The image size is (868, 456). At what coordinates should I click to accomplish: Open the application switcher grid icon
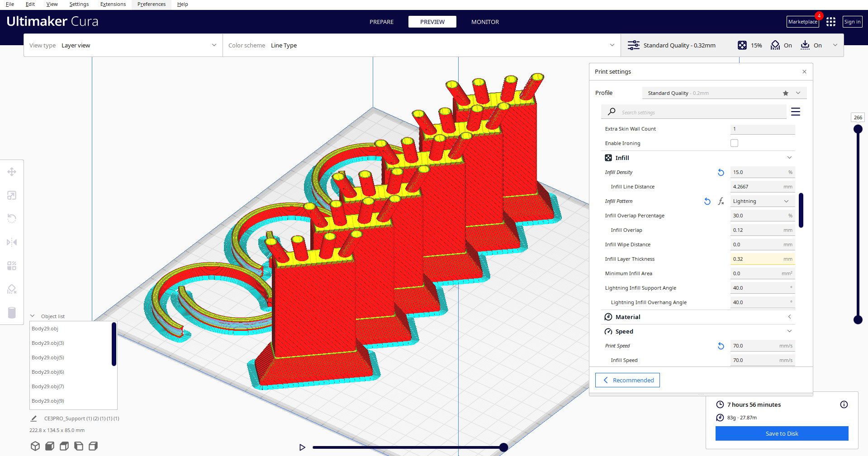[x=831, y=22]
